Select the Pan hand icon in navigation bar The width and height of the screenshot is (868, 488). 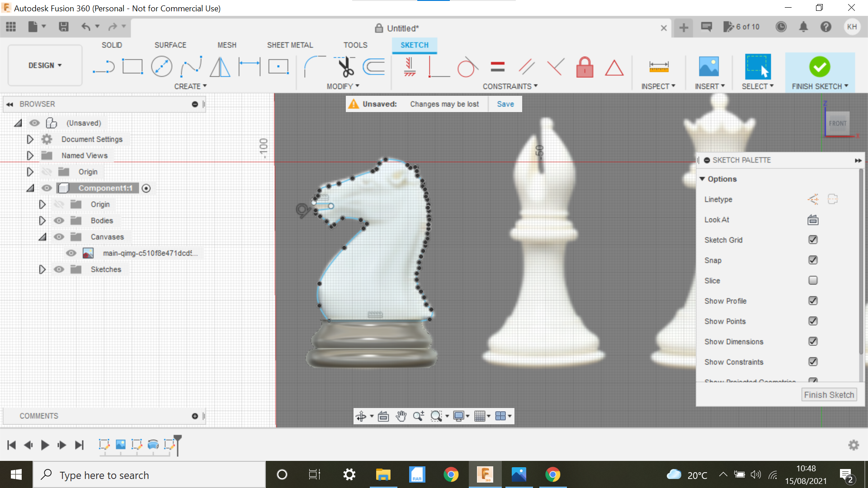[x=401, y=416]
